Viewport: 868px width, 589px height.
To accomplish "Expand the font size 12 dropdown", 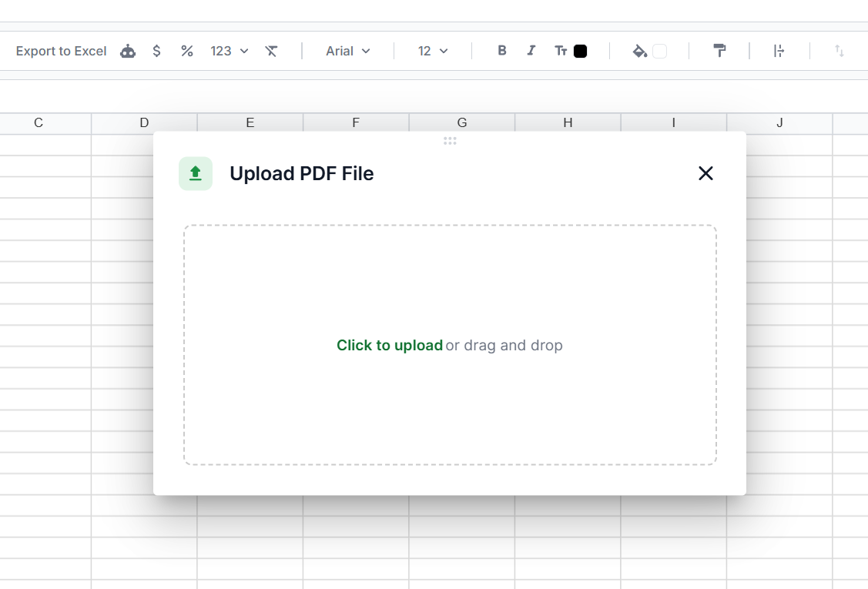I will pyautogui.click(x=432, y=51).
